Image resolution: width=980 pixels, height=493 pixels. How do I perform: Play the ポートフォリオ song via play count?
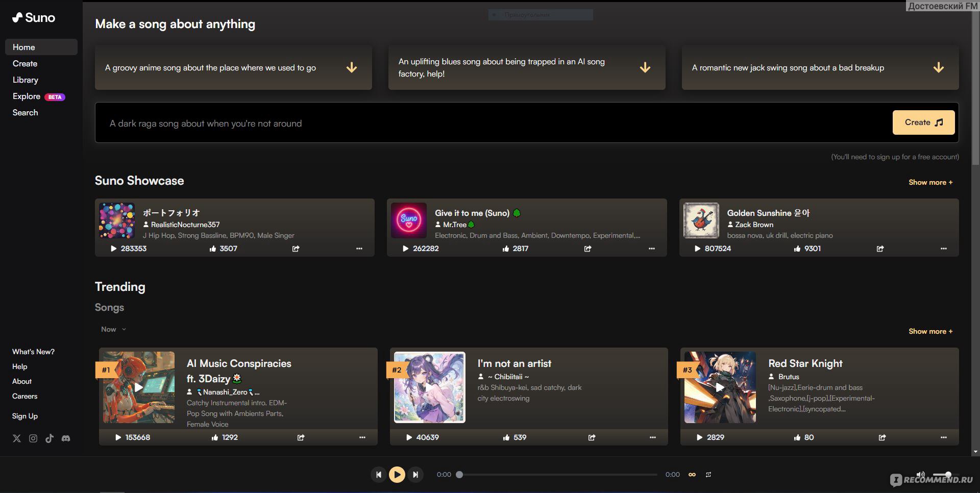click(x=129, y=249)
